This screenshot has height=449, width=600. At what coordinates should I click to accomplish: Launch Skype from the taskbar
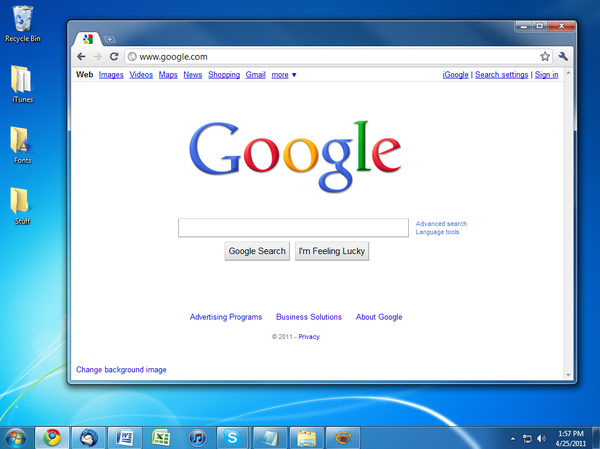point(233,438)
